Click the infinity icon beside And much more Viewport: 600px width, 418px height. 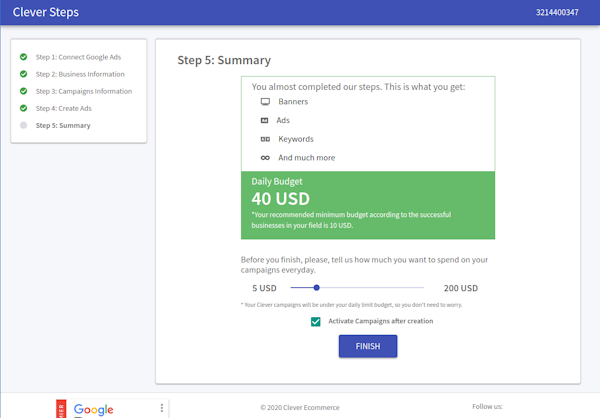pos(265,158)
